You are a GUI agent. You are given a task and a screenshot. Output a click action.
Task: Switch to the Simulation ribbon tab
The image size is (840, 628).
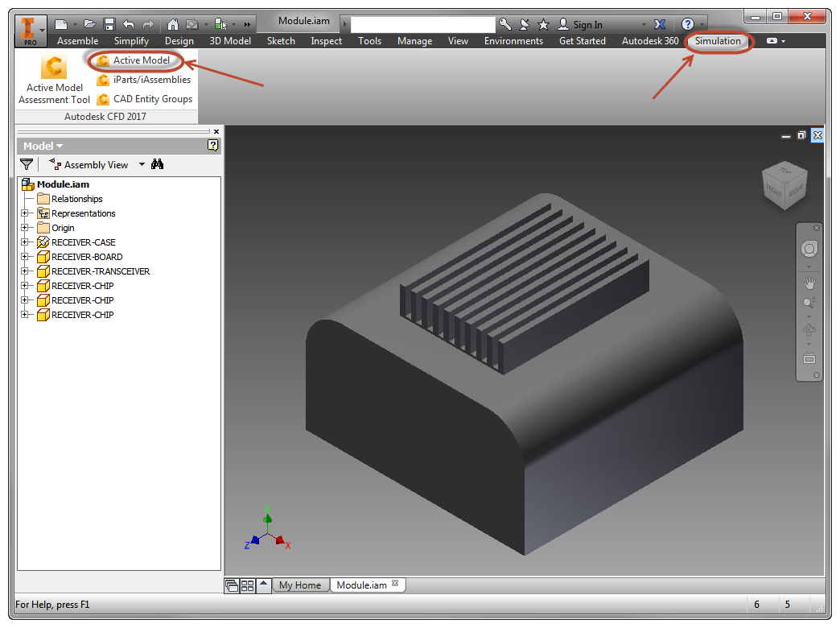click(718, 41)
